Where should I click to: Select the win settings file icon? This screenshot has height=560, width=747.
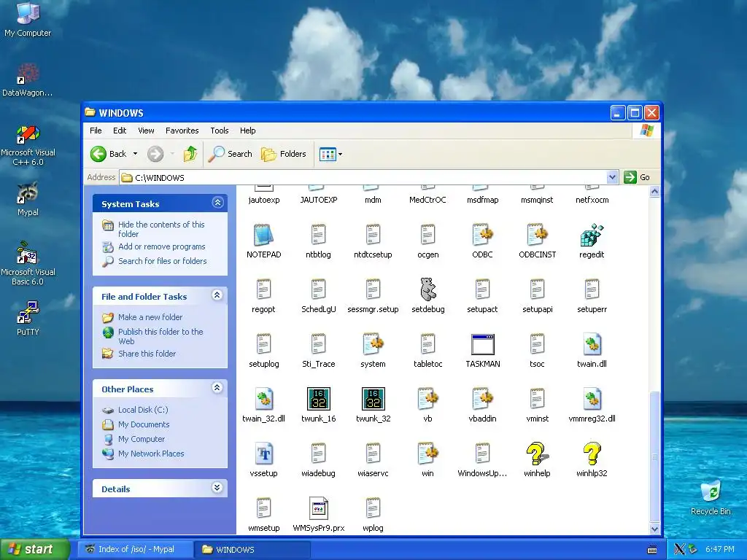(x=427, y=454)
